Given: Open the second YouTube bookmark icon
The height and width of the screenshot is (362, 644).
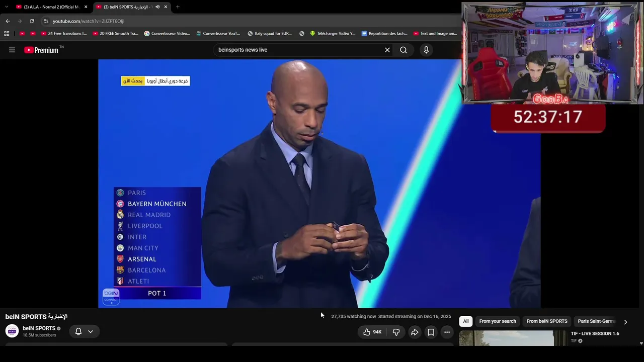Looking at the screenshot, I should 33,34.
